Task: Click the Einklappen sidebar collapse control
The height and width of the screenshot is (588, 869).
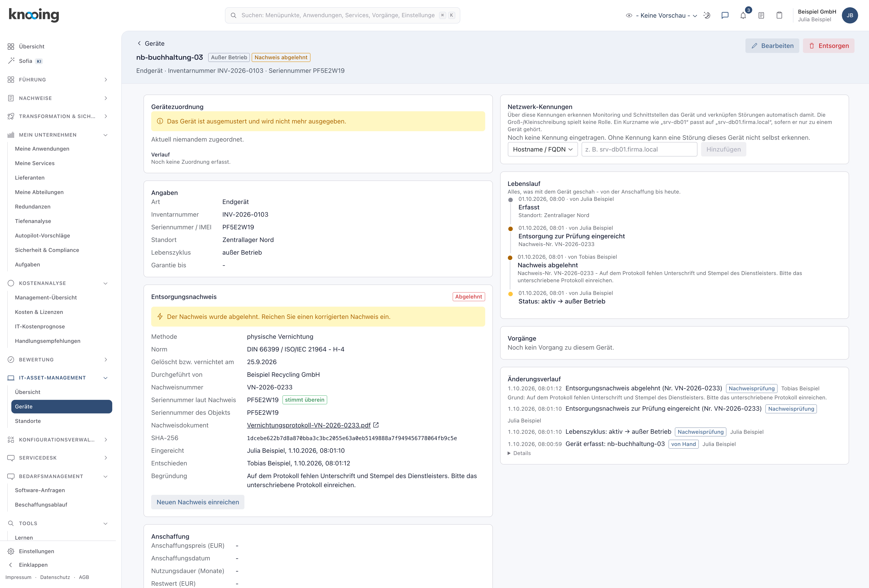Action: 28,564
